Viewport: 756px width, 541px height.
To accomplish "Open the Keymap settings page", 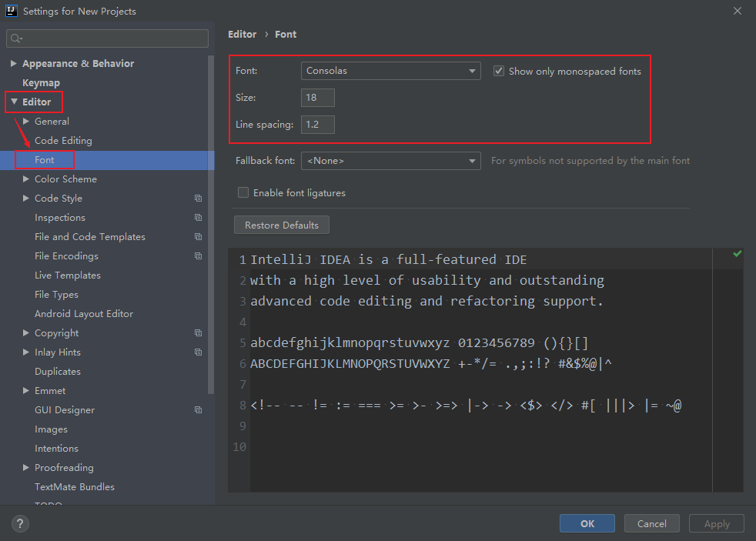I will pos(41,82).
